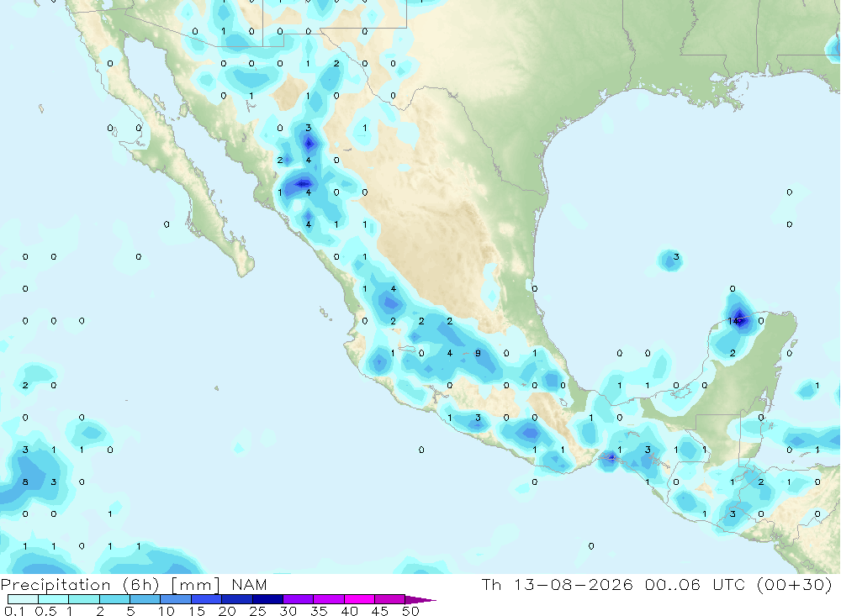Select the 30–35 mm purple legend swatch
This screenshot has width=841, height=616.
click(299, 599)
